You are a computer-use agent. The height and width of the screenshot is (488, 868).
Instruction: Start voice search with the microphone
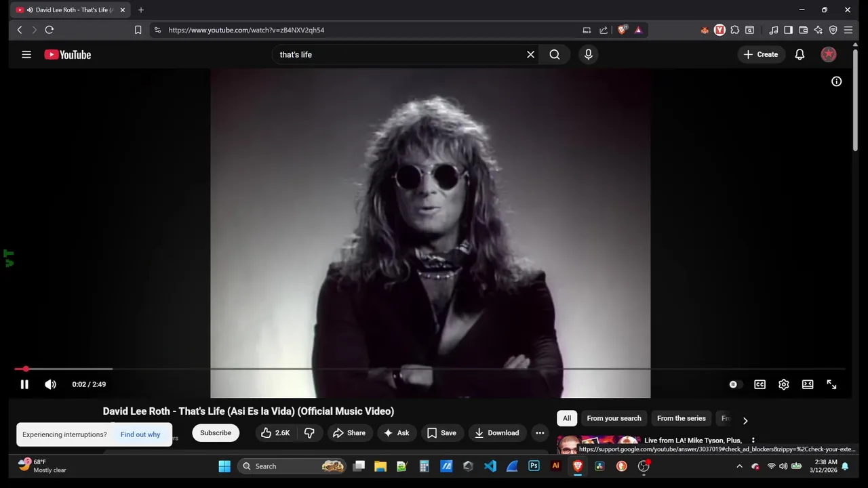tap(589, 54)
